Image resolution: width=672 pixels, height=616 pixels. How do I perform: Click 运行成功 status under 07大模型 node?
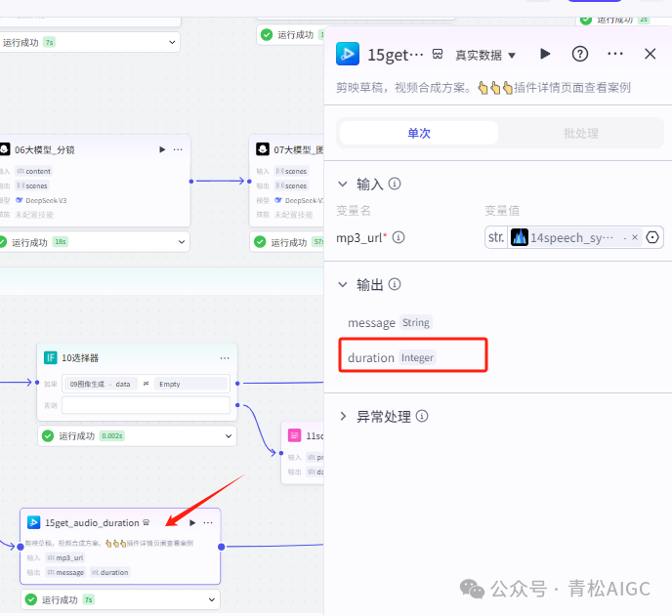289,242
